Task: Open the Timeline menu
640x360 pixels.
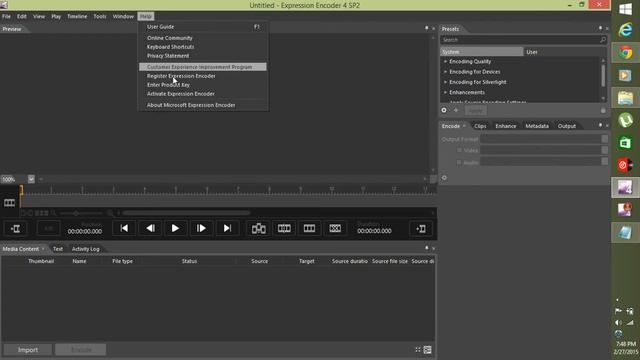Action: pos(77,16)
